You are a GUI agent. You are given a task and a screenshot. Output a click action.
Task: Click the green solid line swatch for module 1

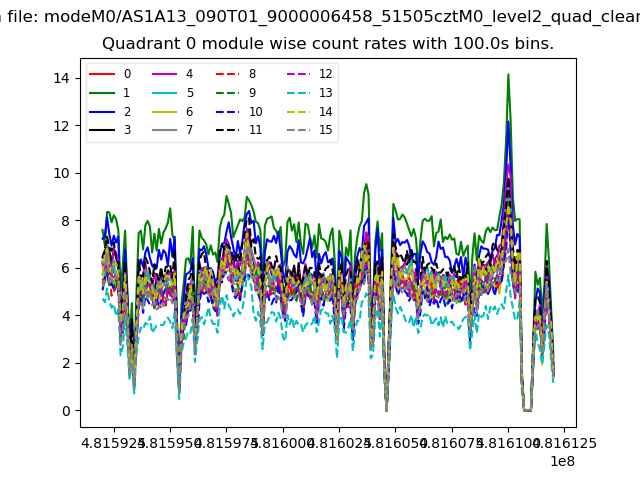(x=102, y=93)
